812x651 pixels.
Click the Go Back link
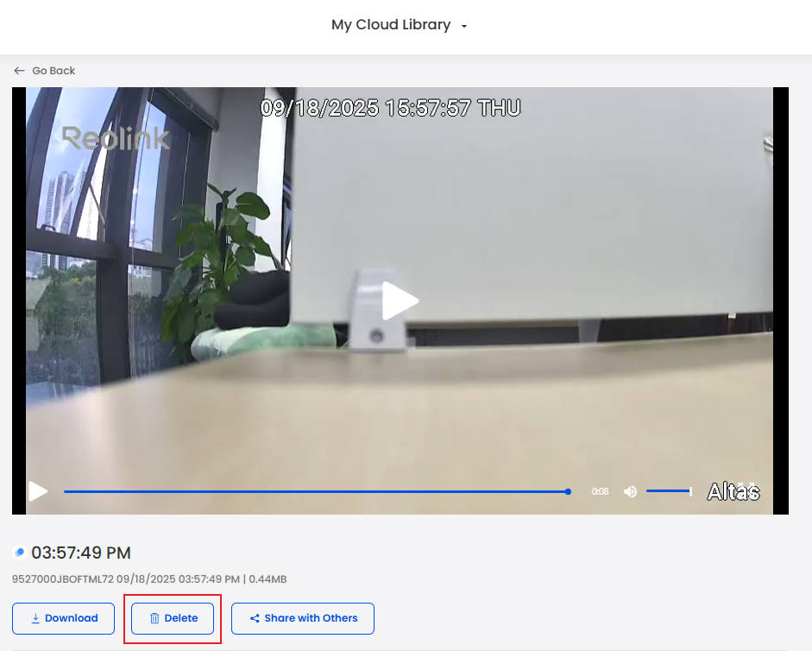(54, 71)
